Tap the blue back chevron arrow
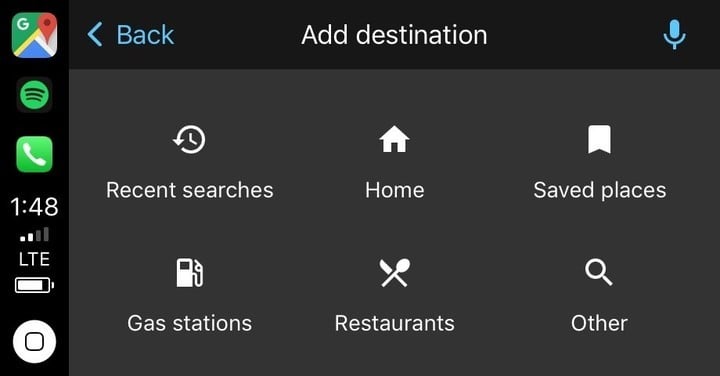This screenshot has width=720, height=376. click(95, 35)
